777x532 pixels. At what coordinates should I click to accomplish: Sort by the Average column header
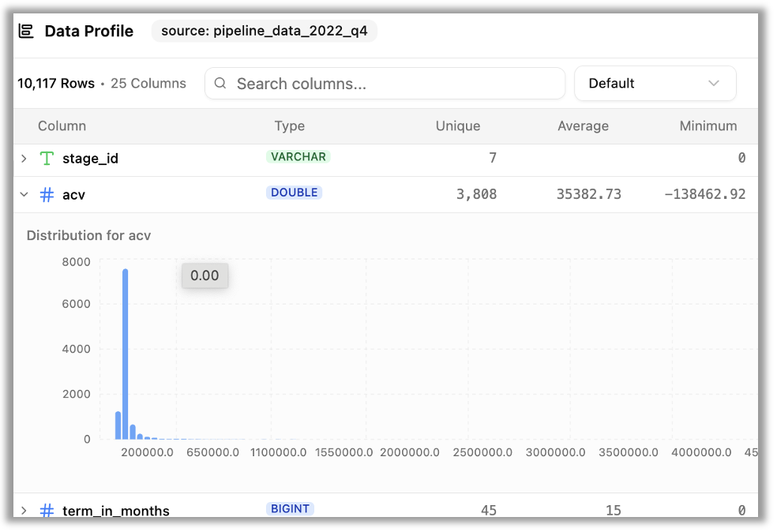(583, 126)
